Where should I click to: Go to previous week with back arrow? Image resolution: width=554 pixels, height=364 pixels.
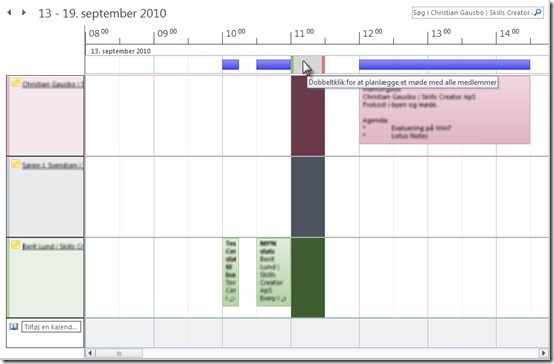[x=9, y=13]
